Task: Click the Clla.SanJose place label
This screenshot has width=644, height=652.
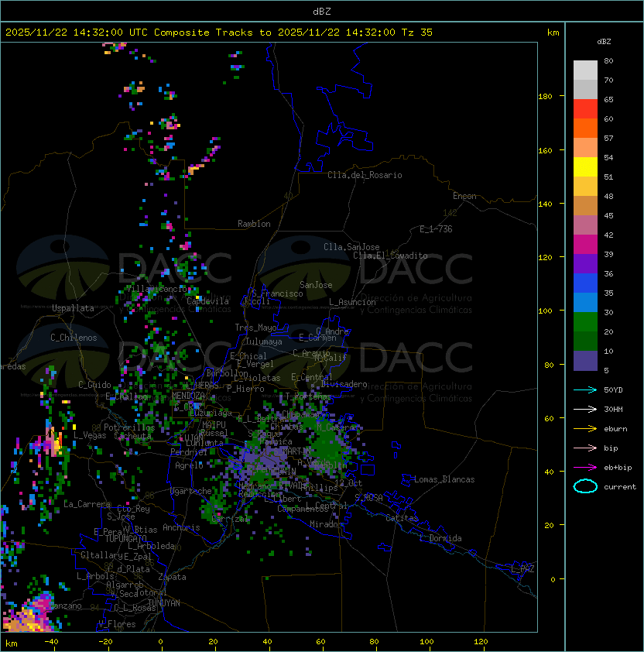Action: 351,247
